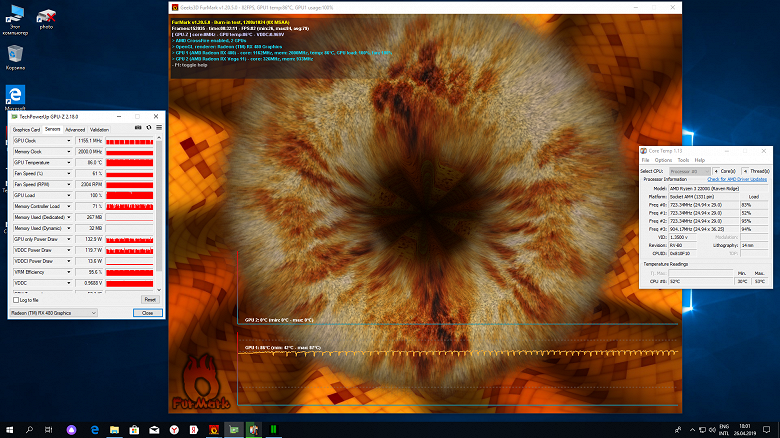Switch to Graphics Card tab
This screenshot has height=438, width=780.
coord(26,129)
